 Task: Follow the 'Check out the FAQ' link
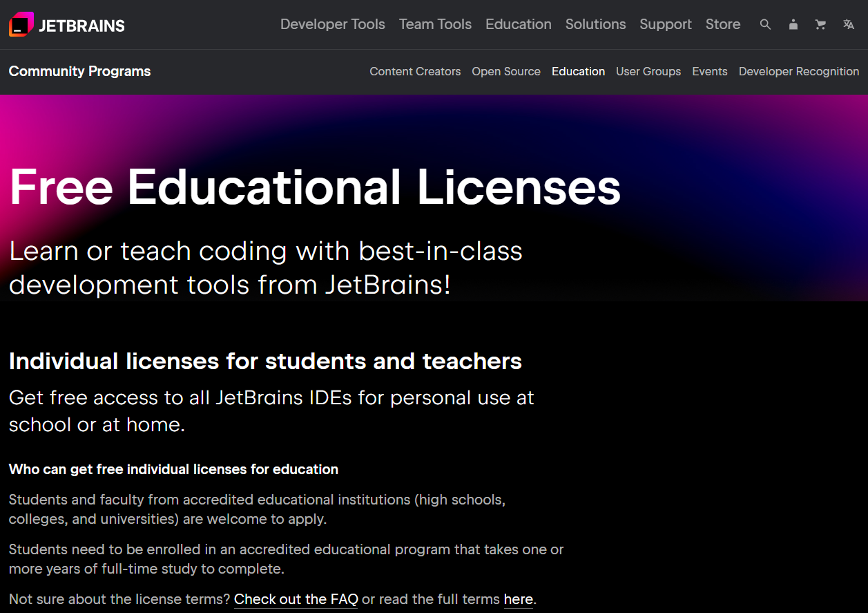pyautogui.click(x=296, y=599)
